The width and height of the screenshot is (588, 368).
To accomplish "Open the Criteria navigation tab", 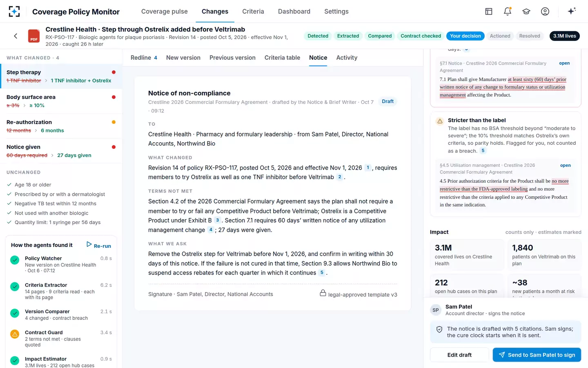I will point(253,11).
